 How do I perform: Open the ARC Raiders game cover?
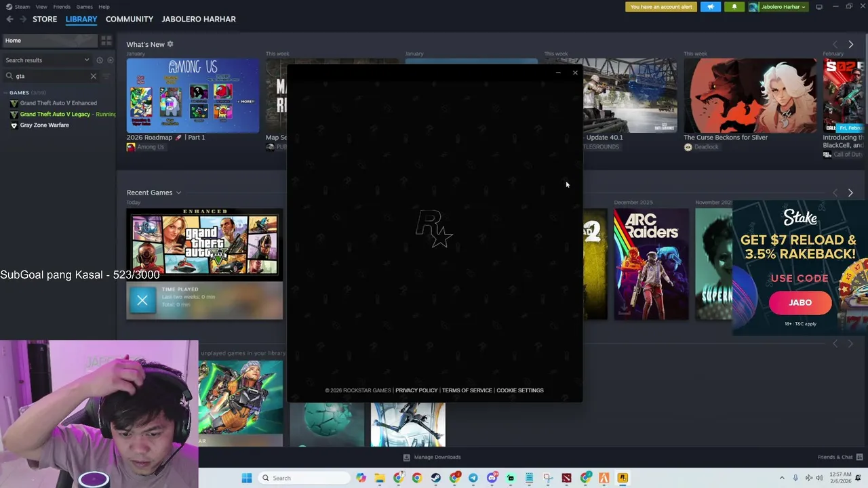pyautogui.click(x=651, y=264)
